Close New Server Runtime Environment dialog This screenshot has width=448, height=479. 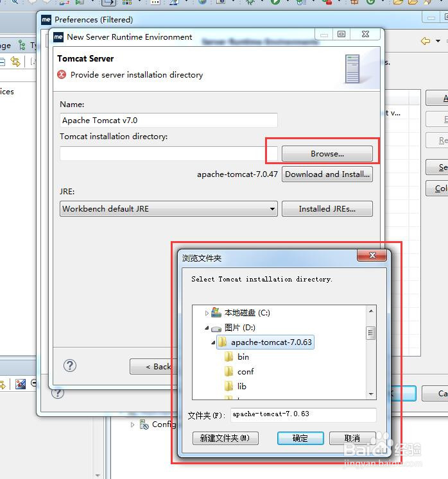(x=365, y=34)
